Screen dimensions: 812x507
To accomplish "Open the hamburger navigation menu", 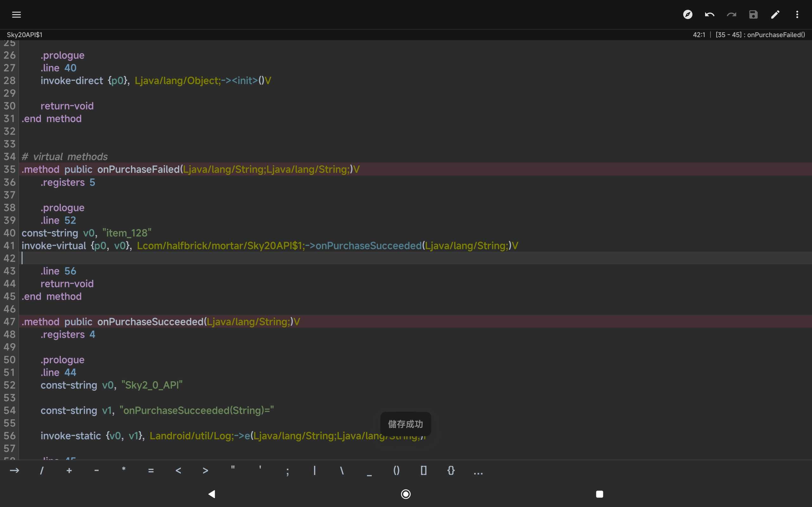I will click(16, 15).
